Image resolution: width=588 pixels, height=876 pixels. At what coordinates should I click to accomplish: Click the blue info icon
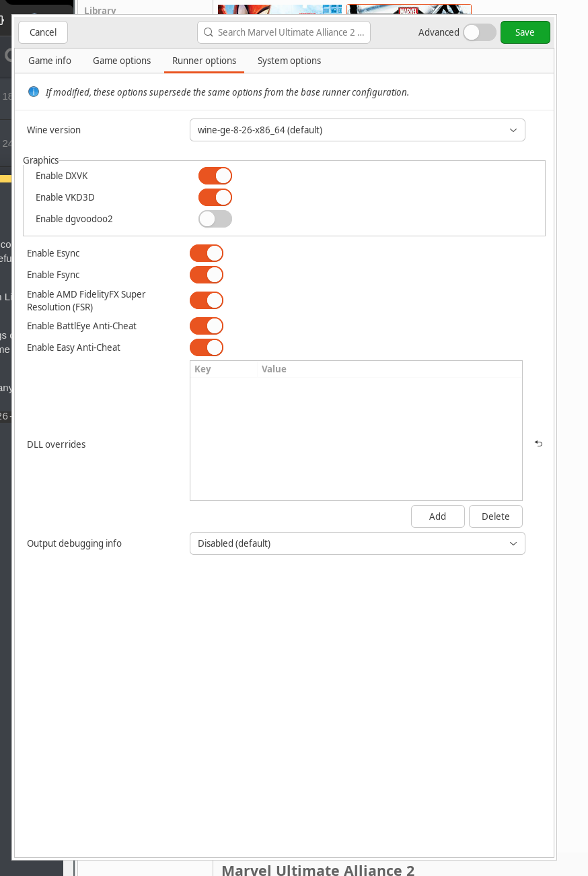[x=34, y=92]
